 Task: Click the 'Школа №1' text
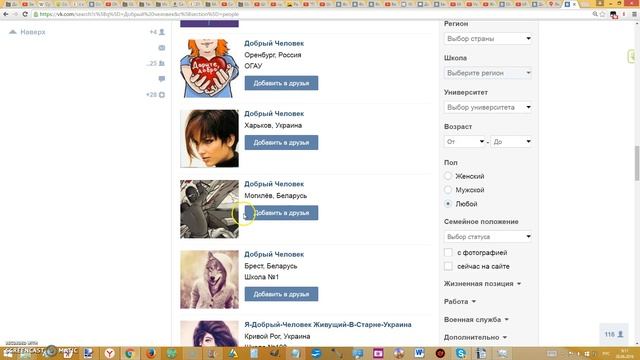[x=262, y=277]
